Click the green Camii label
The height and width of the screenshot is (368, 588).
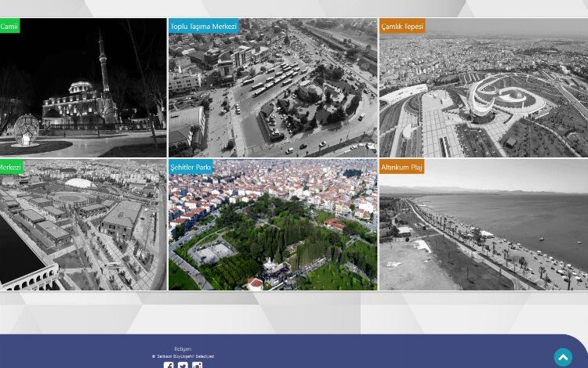(x=9, y=26)
